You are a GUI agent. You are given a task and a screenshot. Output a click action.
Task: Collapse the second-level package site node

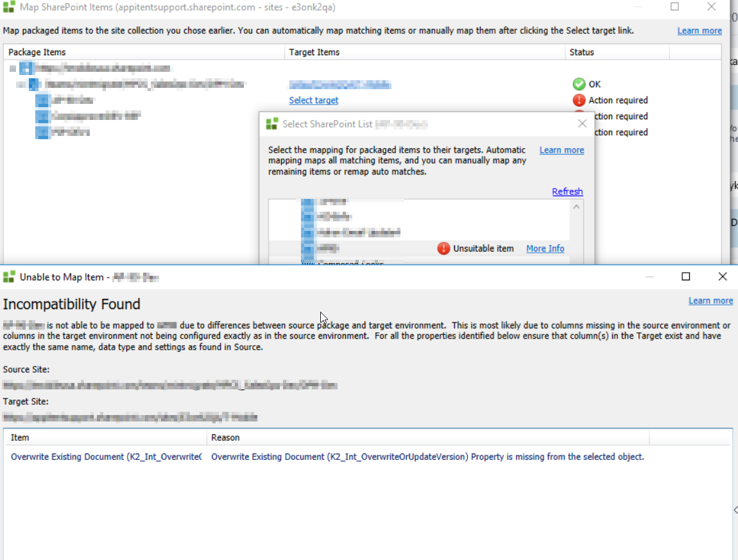click(x=21, y=85)
